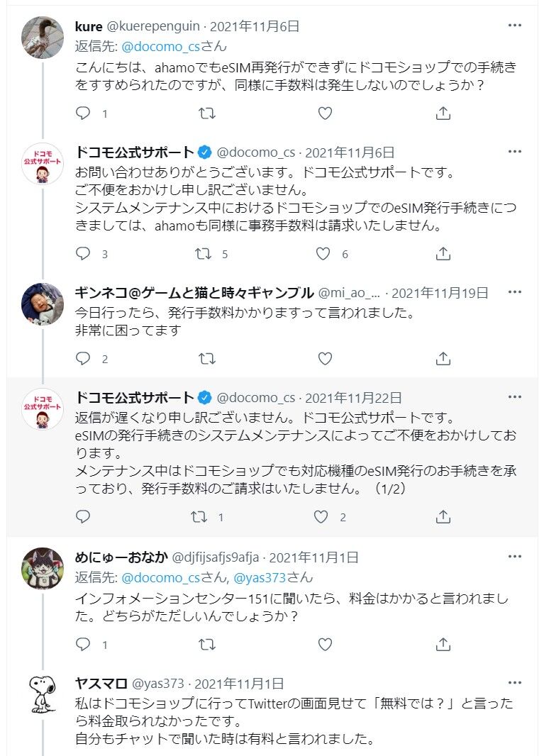Retweet めにゅーおなか's tweet
Viewport: 544px width, 756px height.
(206, 645)
